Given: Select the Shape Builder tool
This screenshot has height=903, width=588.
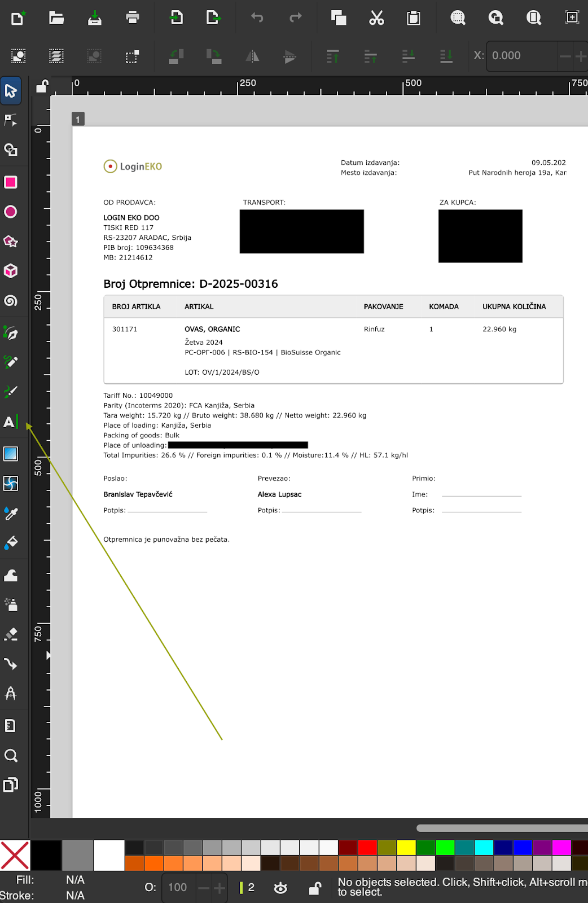Looking at the screenshot, I should pos(11,150).
